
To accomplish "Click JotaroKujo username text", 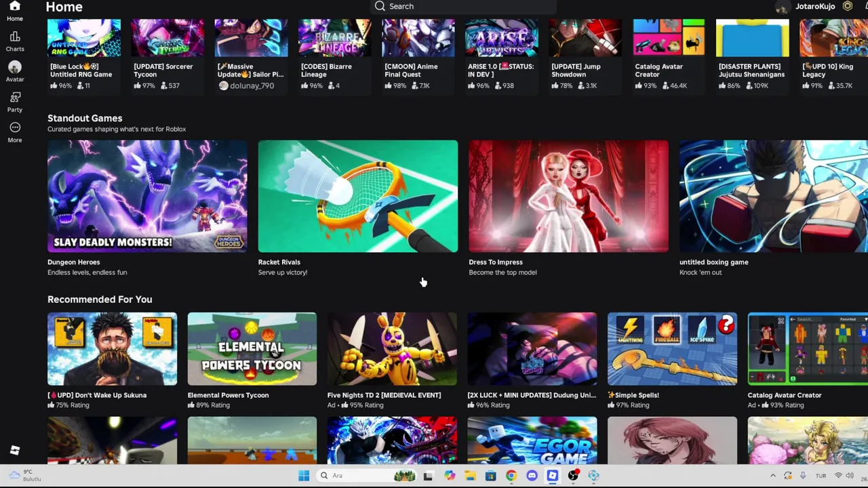I will [815, 6].
